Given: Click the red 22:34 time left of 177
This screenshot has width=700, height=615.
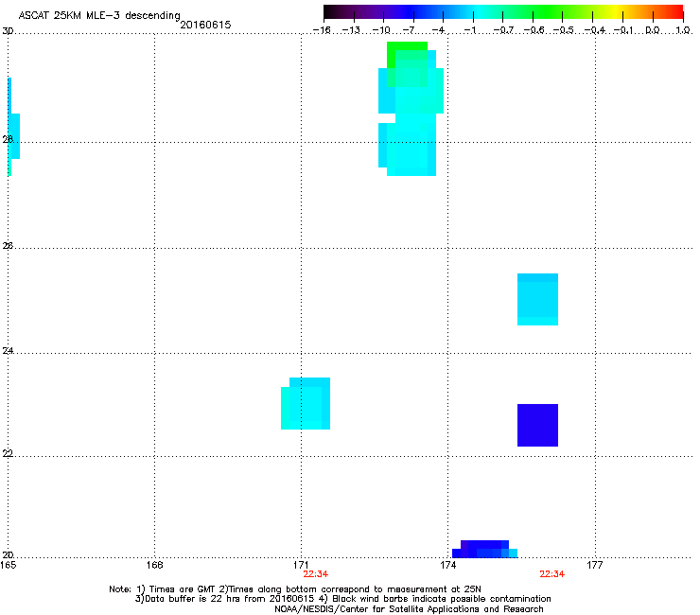Looking at the screenshot, I should pyautogui.click(x=552, y=574).
